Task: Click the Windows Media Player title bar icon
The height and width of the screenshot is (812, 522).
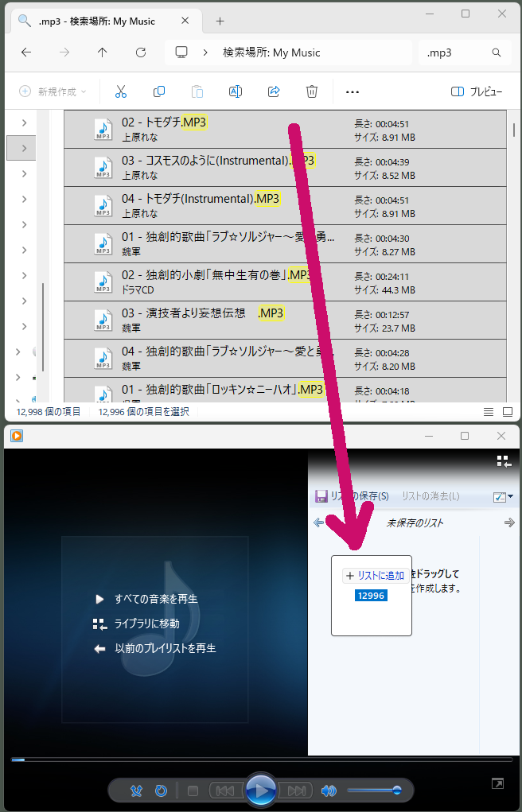Action: [x=17, y=436]
